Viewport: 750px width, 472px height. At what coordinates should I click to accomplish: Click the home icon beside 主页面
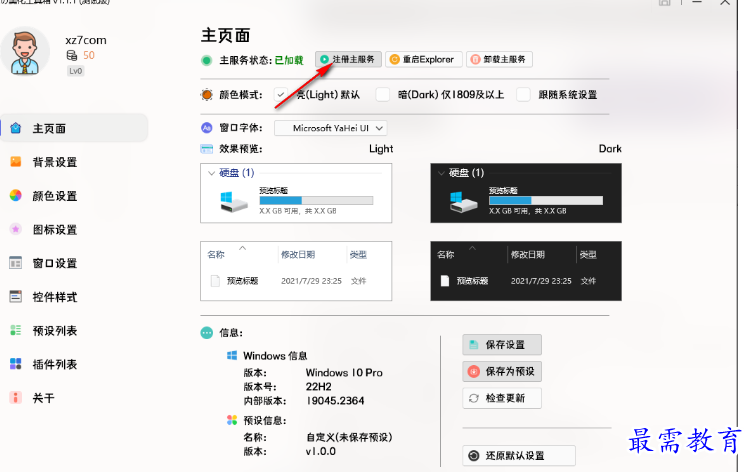[x=16, y=128]
